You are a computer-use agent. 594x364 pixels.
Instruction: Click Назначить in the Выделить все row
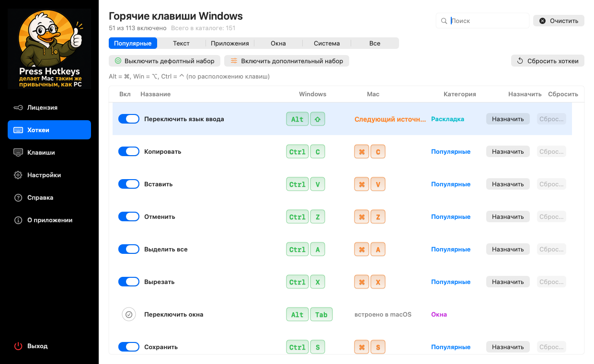coord(508,249)
